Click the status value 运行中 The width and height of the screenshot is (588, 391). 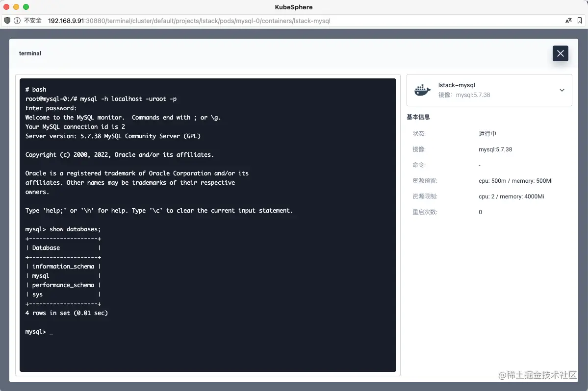click(487, 134)
